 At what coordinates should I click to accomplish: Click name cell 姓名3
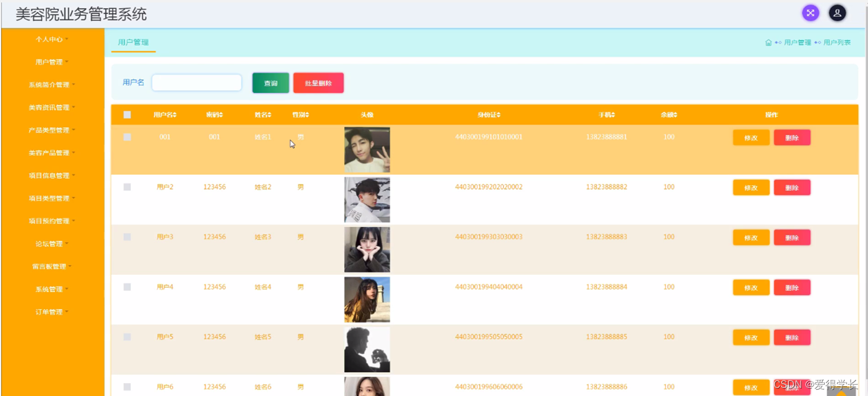point(263,237)
